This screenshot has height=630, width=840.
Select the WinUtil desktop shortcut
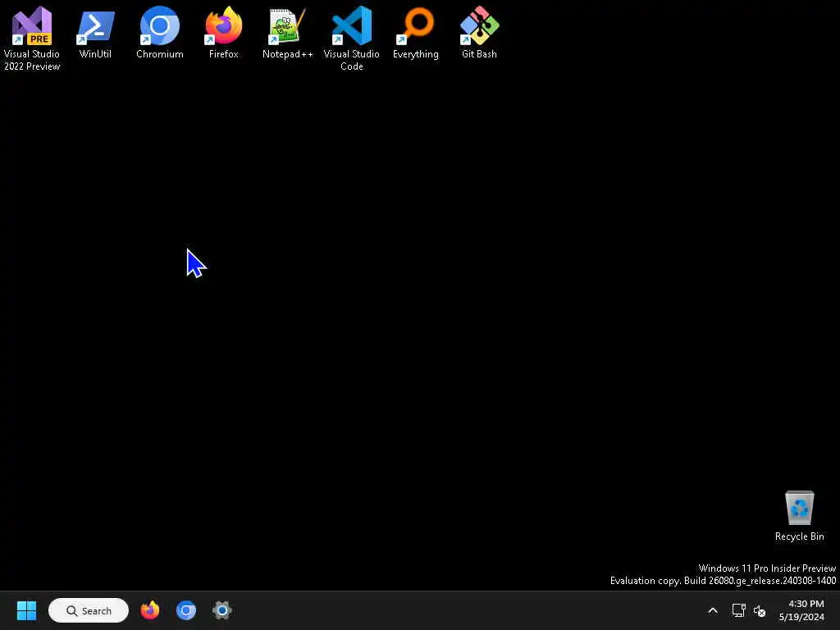click(x=95, y=32)
